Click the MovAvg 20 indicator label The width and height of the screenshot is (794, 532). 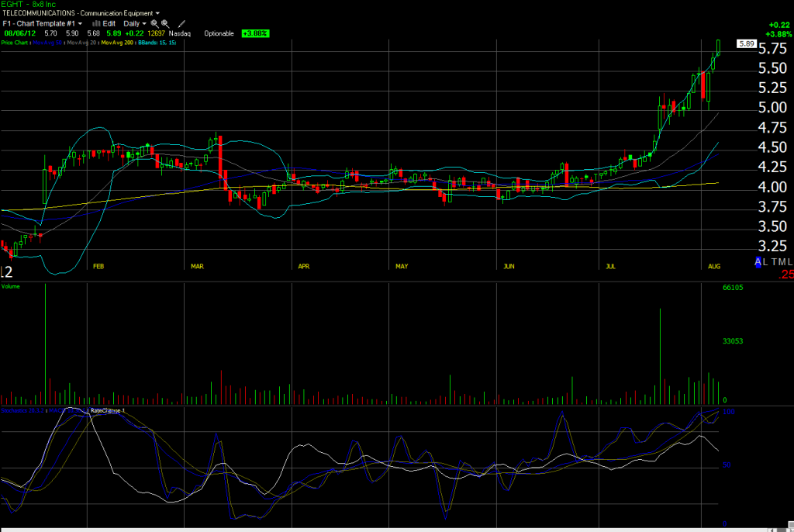pyautogui.click(x=81, y=43)
